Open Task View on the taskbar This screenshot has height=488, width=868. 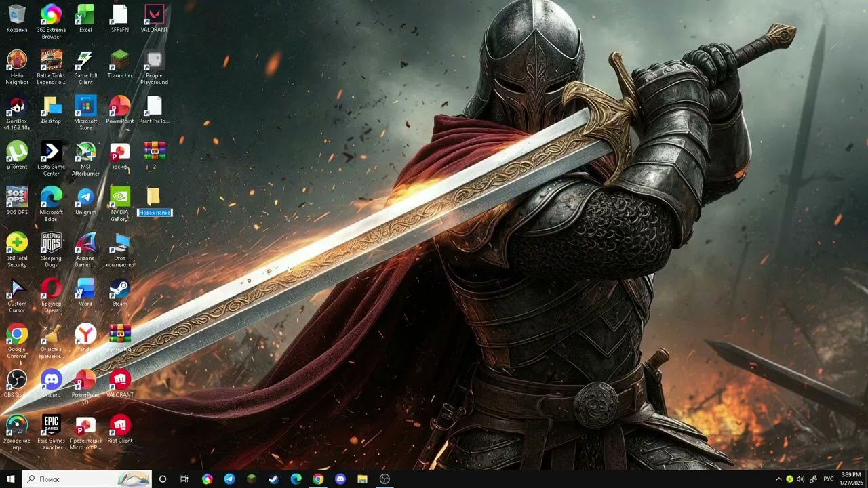click(x=184, y=479)
